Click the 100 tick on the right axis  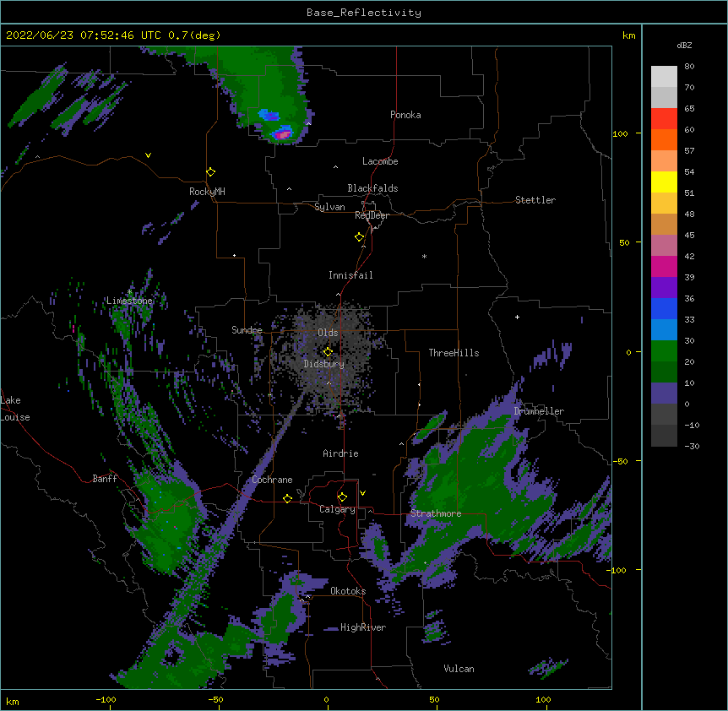click(x=620, y=133)
